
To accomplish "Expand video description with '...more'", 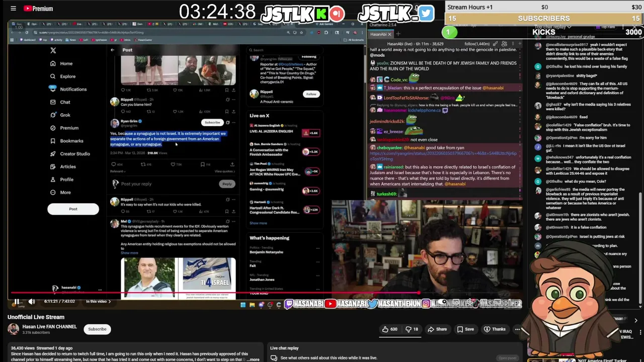I will (253, 359).
